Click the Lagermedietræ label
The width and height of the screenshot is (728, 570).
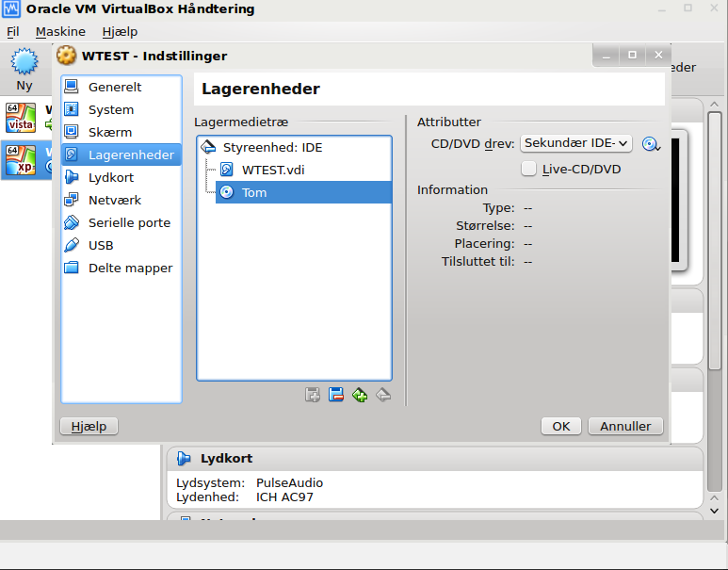pos(241,122)
